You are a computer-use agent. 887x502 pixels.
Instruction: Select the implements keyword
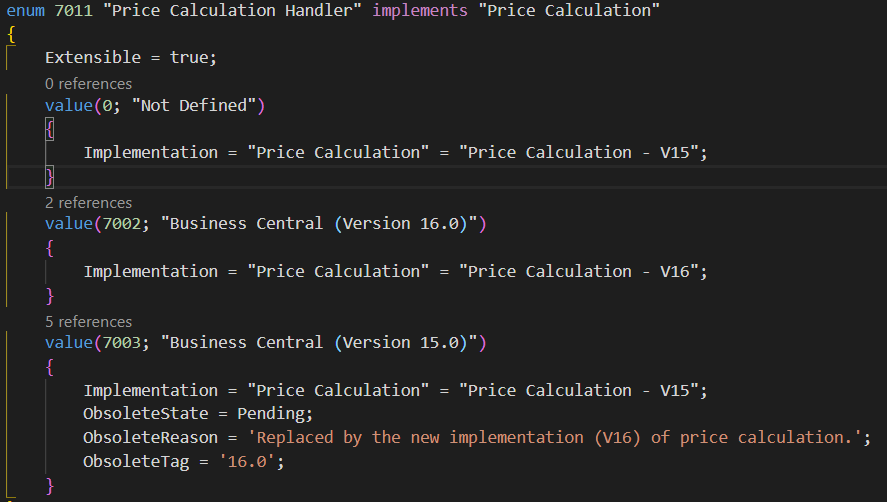pyautogui.click(x=420, y=10)
